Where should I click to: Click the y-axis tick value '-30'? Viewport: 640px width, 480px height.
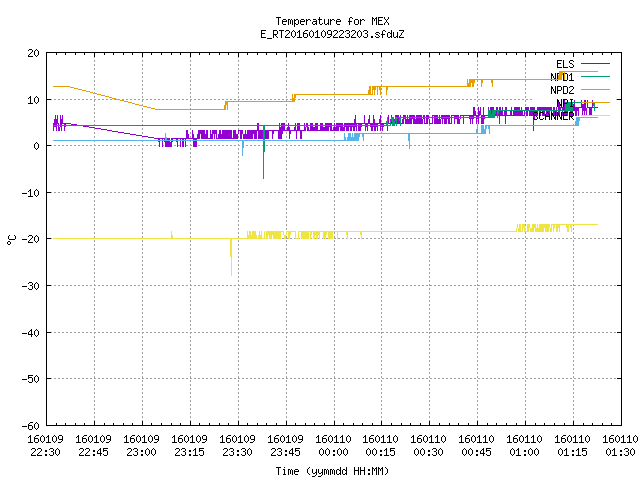pos(30,286)
